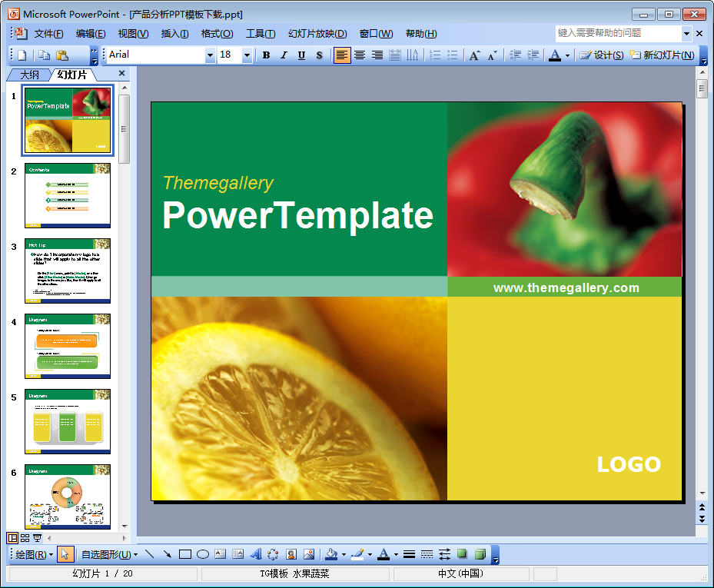Open the 插入(I) menu

coord(175,34)
